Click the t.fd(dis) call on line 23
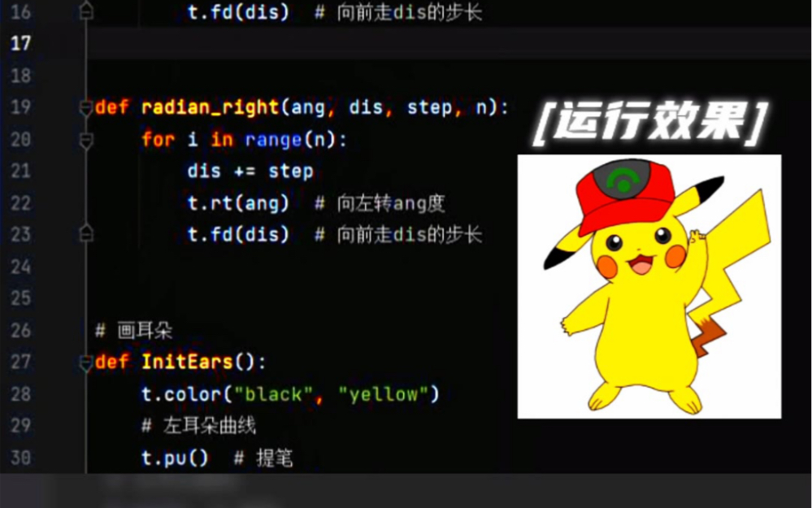The image size is (812, 508). click(238, 235)
